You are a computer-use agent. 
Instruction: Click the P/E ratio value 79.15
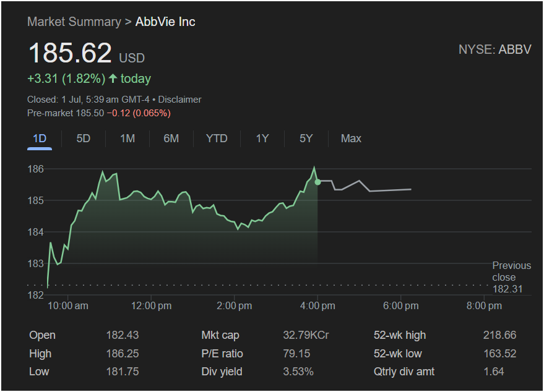point(296,354)
